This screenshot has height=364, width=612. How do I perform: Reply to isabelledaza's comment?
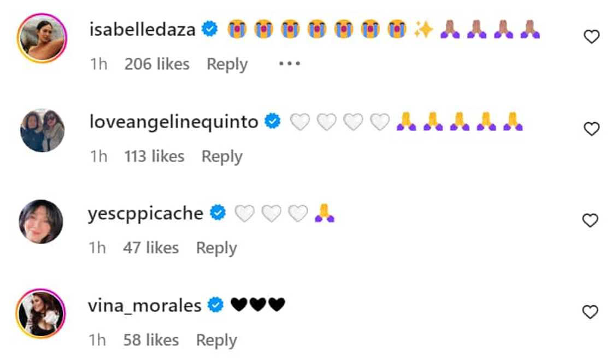(227, 64)
